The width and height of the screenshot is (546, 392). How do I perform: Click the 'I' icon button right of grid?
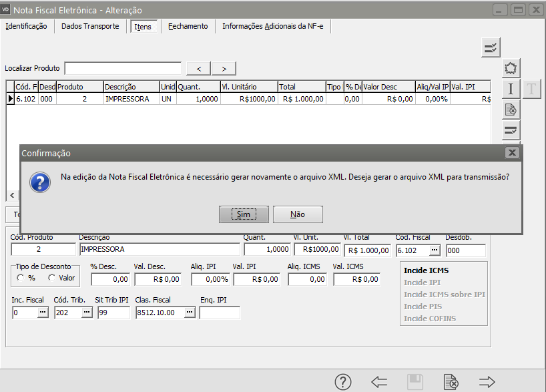(511, 89)
